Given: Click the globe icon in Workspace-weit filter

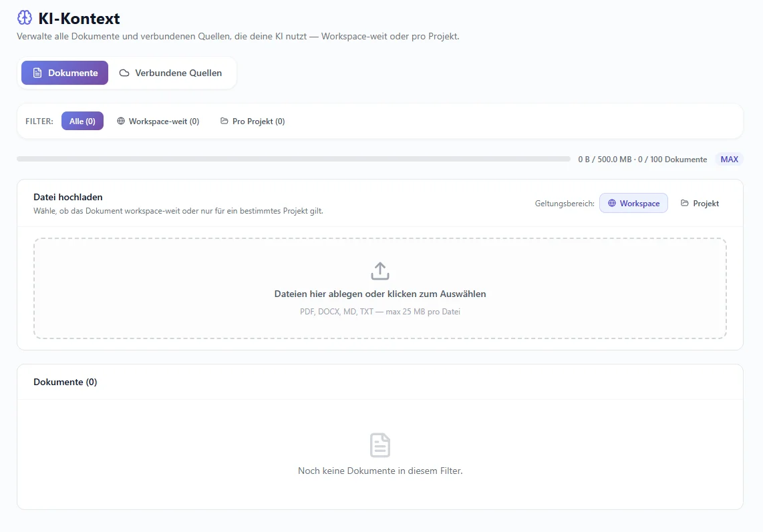Looking at the screenshot, I should 121,121.
